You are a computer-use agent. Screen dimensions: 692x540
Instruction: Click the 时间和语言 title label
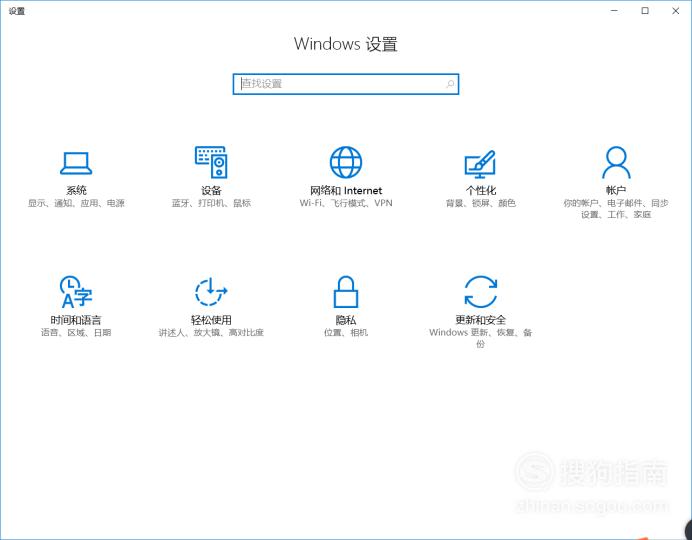[76, 320]
